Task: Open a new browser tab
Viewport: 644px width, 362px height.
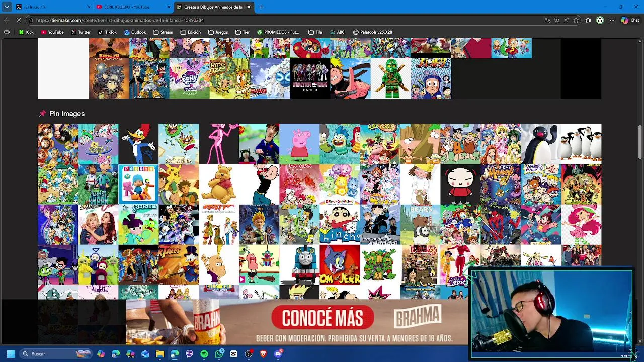Action: point(261,7)
